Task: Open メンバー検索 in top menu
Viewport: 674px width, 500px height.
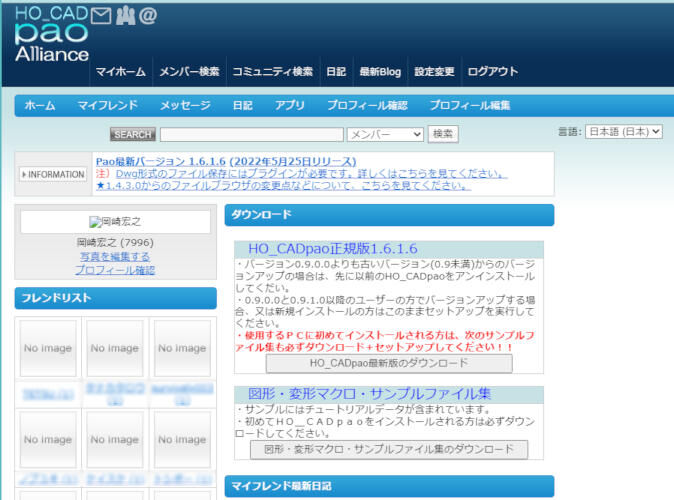Action: 190,71
